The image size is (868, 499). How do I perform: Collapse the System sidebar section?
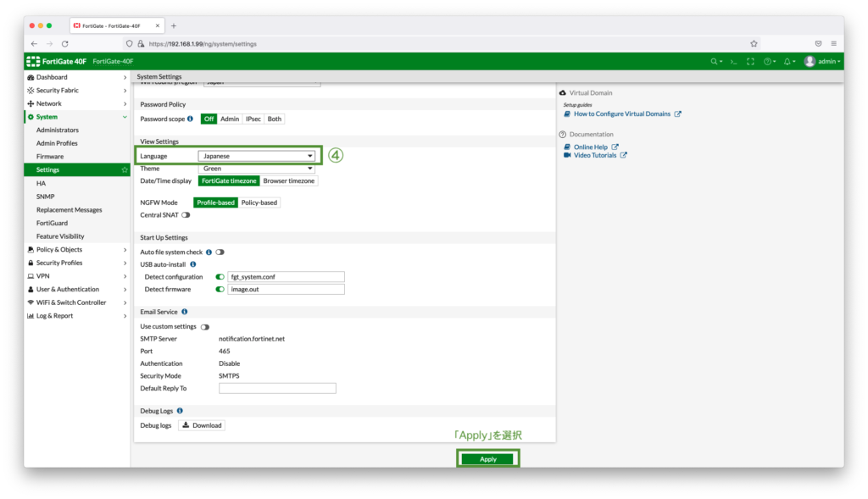click(x=77, y=117)
